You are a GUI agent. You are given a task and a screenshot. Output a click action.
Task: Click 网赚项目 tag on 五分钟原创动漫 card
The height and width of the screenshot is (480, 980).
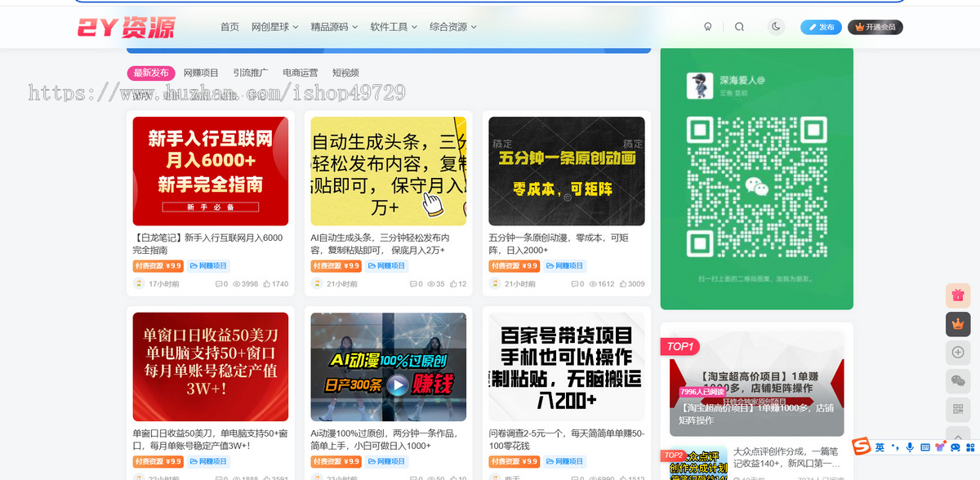564,266
